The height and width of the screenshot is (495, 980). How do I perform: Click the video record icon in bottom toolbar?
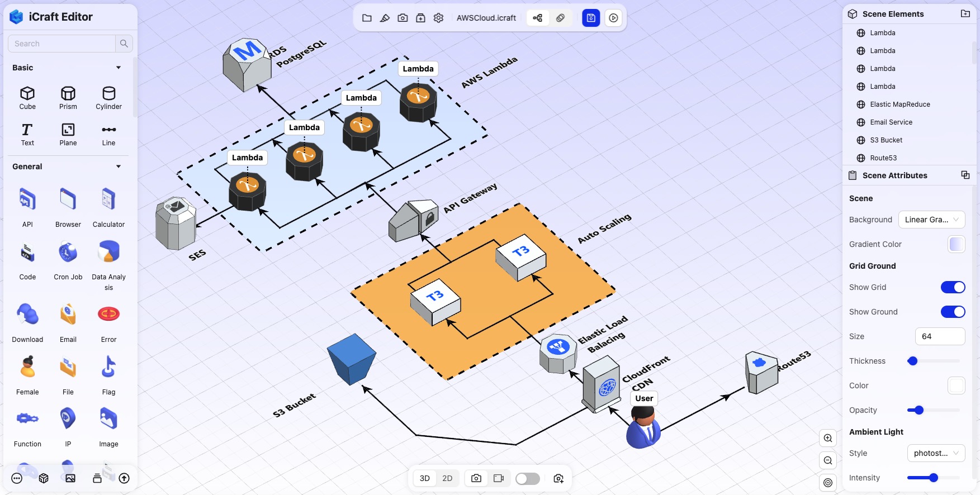[499, 478]
